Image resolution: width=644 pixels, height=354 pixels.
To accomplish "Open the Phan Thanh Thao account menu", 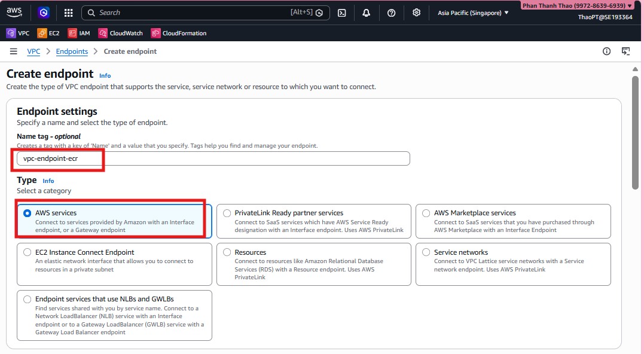I will tap(577, 5).
